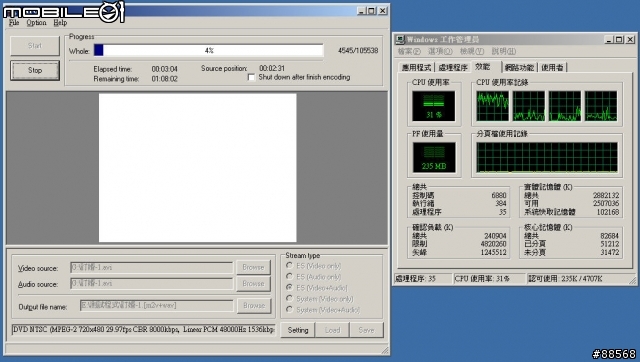Viewport: 640px width, 362px height.
Task: Click Browse next to Audio source
Action: coord(253,283)
